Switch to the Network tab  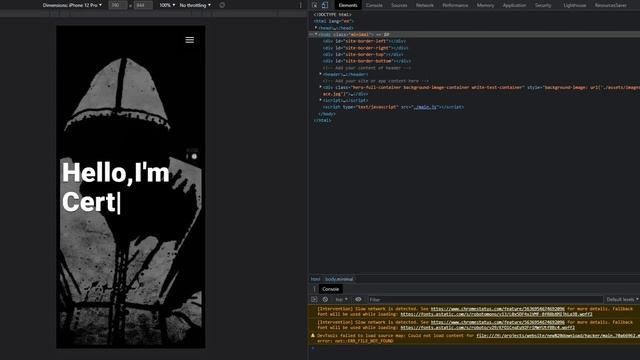424,5
